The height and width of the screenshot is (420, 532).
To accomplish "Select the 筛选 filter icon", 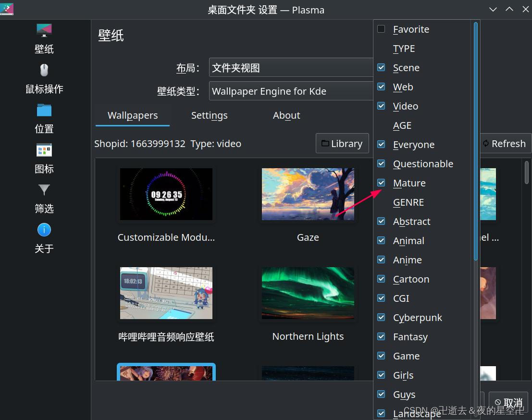I will click(x=44, y=190).
